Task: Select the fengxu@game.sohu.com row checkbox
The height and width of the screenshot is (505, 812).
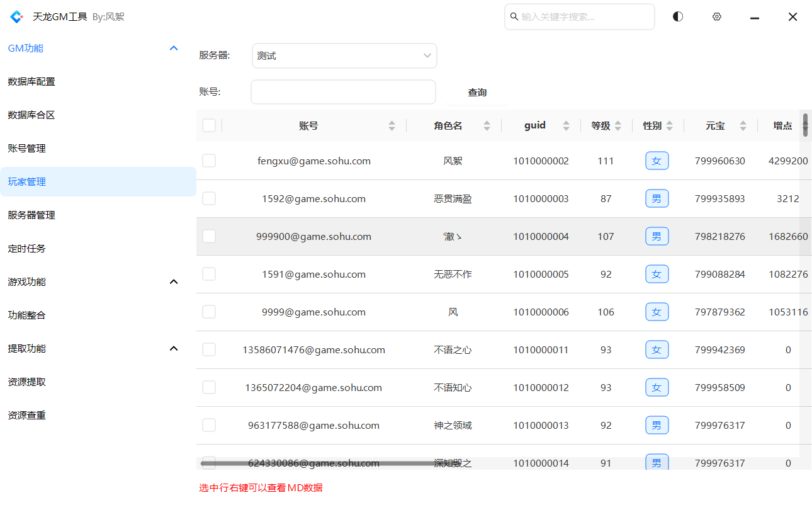Action: coord(209,161)
